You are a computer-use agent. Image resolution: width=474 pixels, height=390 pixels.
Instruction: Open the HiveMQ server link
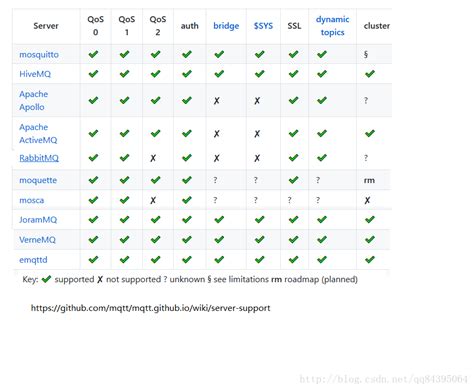[x=35, y=74]
